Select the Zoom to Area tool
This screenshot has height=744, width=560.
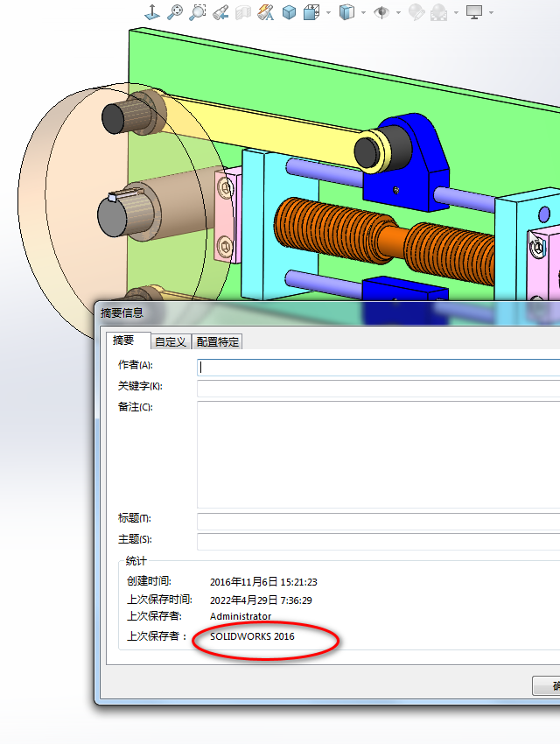(x=197, y=12)
